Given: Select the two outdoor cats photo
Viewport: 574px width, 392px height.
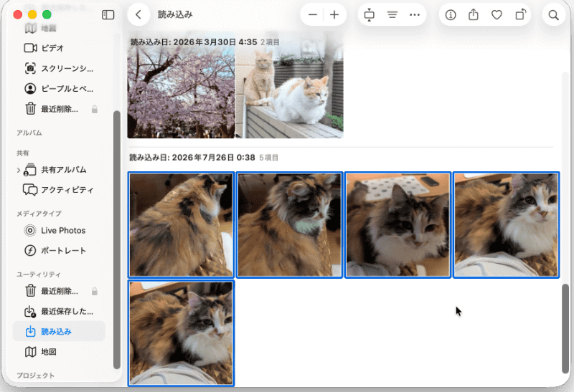Looking at the screenshot, I should point(290,87).
